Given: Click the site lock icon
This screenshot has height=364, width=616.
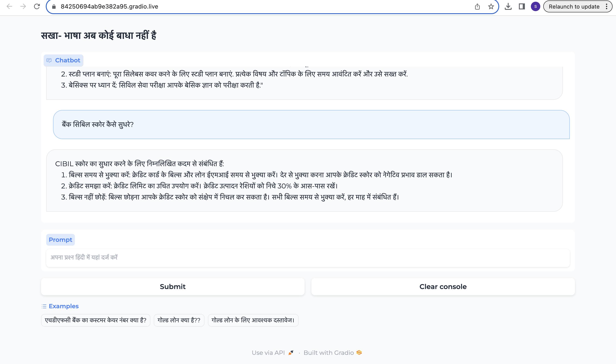Looking at the screenshot, I should click(x=54, y=7).
